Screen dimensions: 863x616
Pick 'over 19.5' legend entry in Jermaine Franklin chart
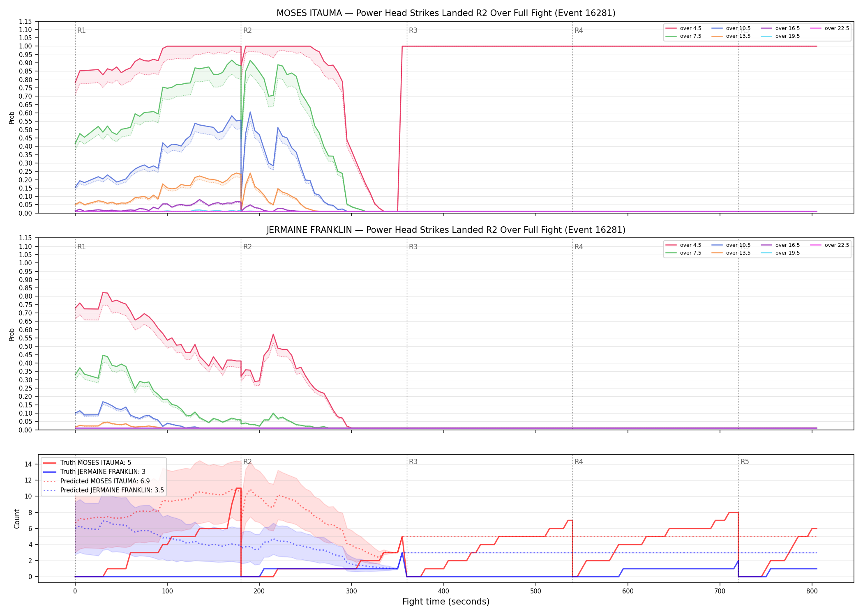tap(780, 253)
